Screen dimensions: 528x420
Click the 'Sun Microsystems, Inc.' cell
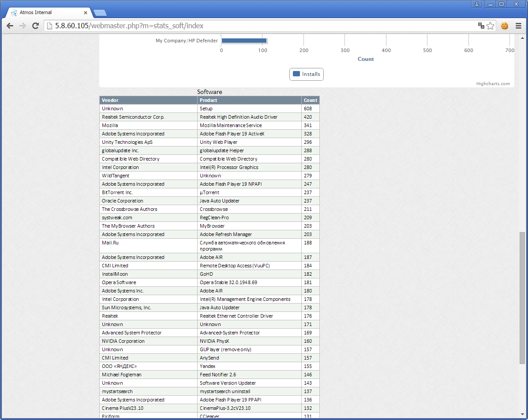coord(149,307)
